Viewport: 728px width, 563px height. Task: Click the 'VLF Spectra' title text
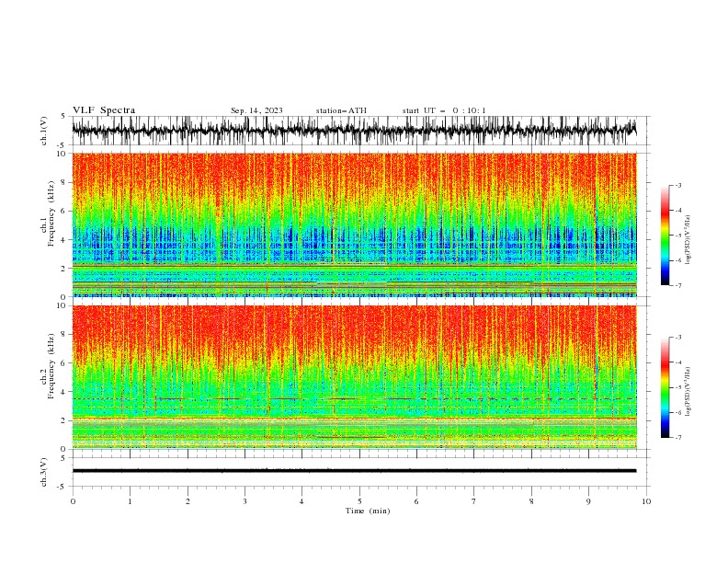point(104,110)
